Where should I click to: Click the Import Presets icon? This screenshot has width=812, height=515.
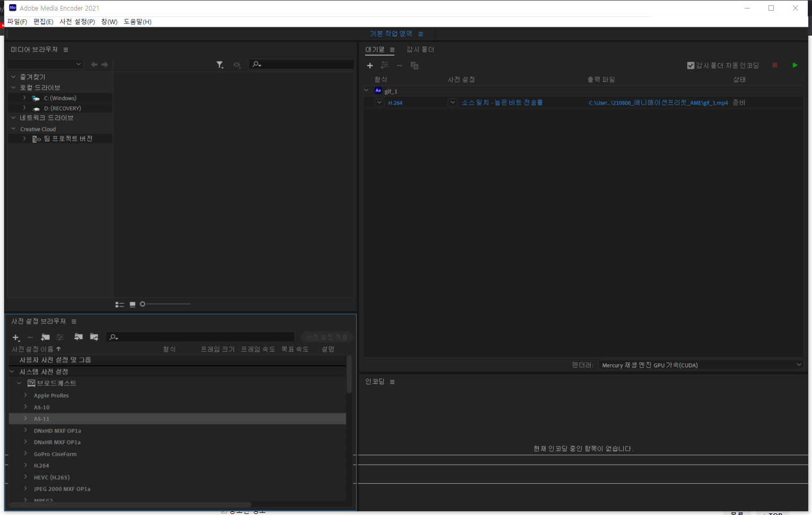tap(79, 337)
